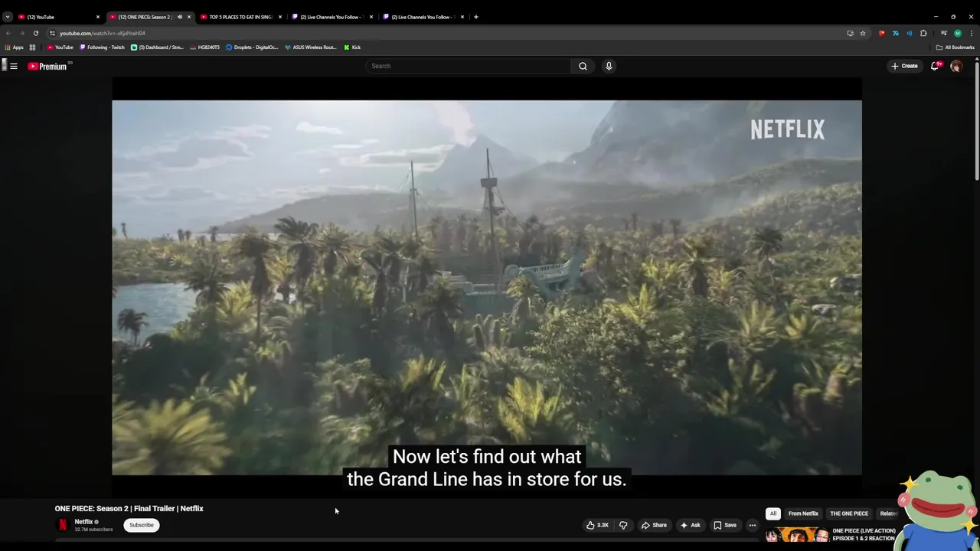Open Apps shortcut in bookmarks bar

click(x=14, y=47)
